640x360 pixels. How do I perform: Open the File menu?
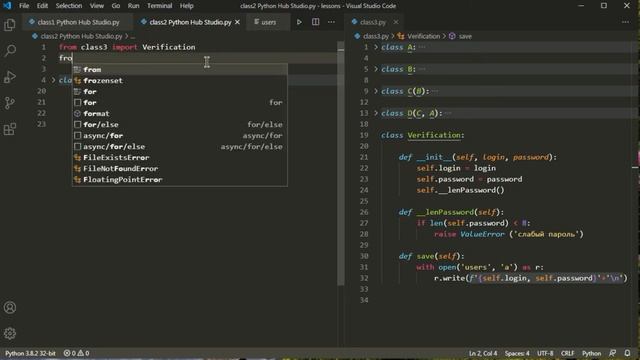click(24, 6)
